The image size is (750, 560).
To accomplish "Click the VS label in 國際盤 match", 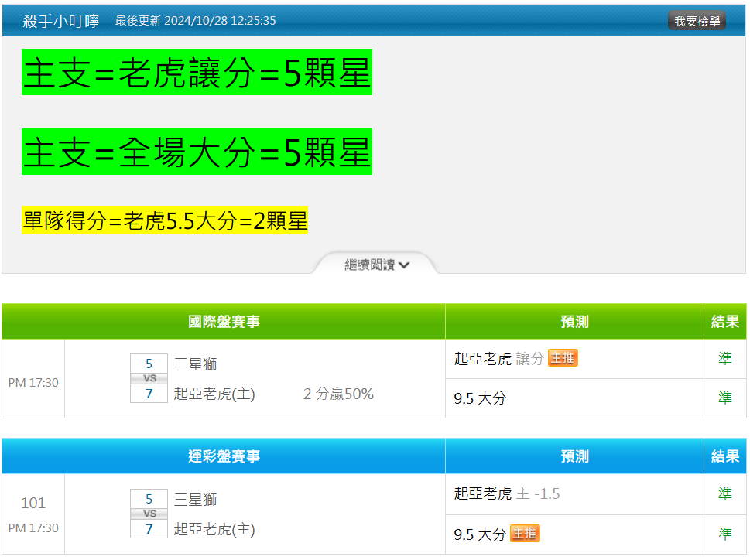I will 149,378.
